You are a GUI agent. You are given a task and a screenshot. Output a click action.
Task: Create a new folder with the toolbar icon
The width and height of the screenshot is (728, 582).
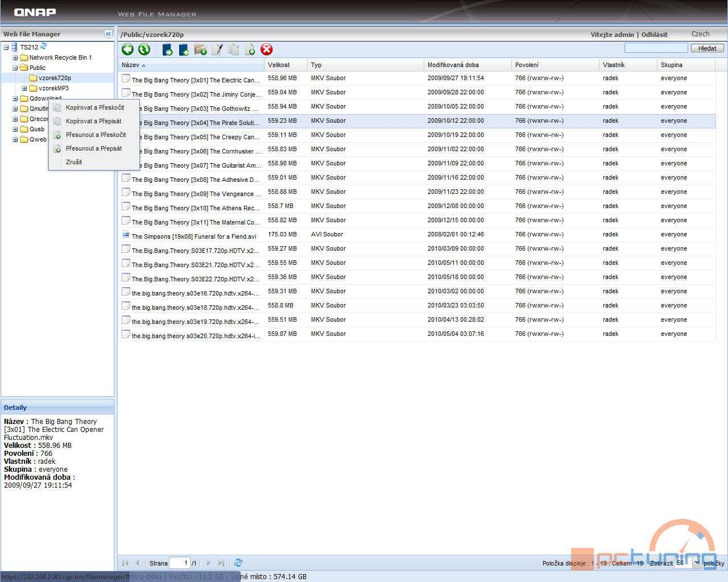[200, 49]
